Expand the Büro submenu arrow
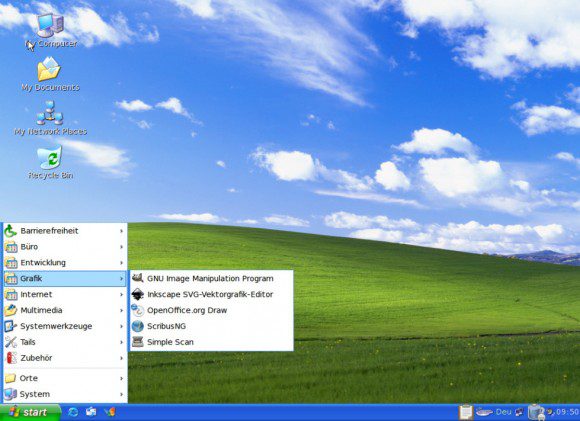Viewport: 580px width, 421px height. click(x=121, y=247)
